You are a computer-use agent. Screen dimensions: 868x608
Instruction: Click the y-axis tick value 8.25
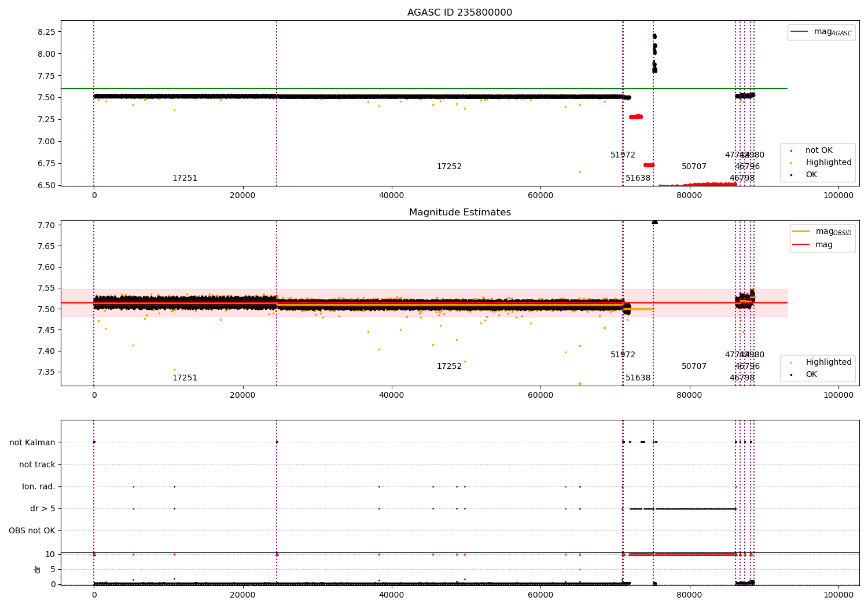(x=46, y=32)
